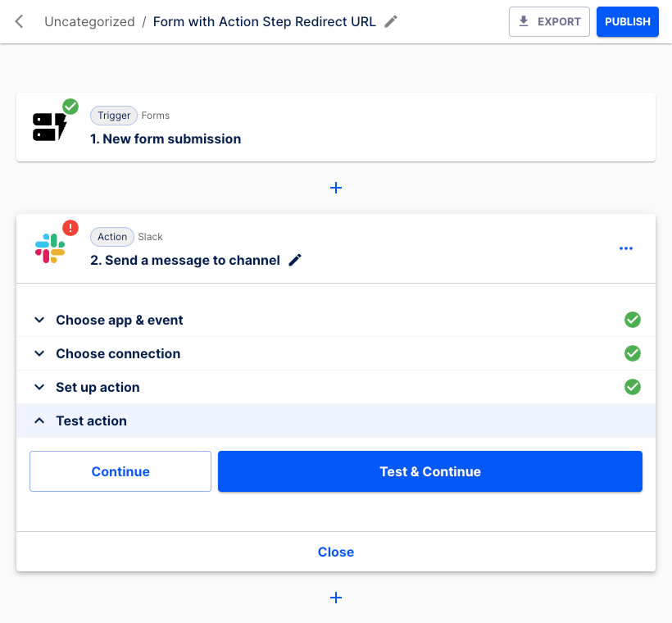Click the plus icon between the two steps
The height and width of the screenshot is (623, 672).
coord(336,188)
